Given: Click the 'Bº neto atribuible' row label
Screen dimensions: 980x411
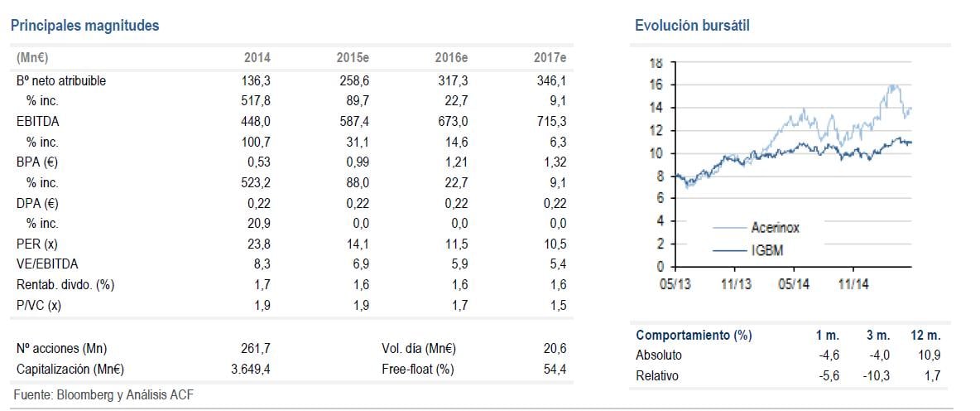Looking at the screenshot, I should coord(60,81).
